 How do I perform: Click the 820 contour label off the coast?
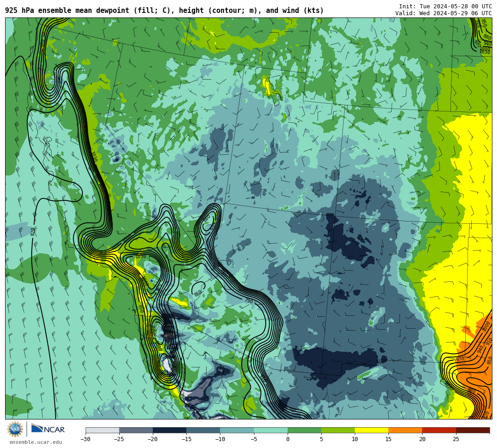(x=33, y=232)
